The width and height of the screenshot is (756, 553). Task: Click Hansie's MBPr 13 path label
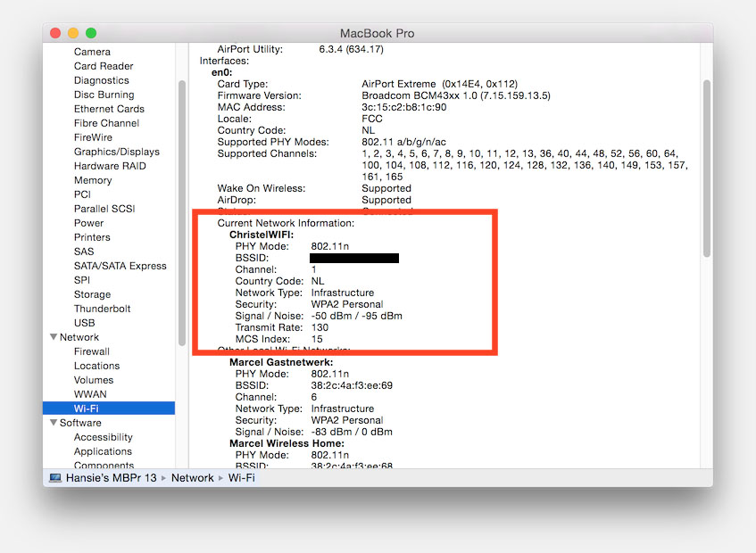(x=112, y=478)
